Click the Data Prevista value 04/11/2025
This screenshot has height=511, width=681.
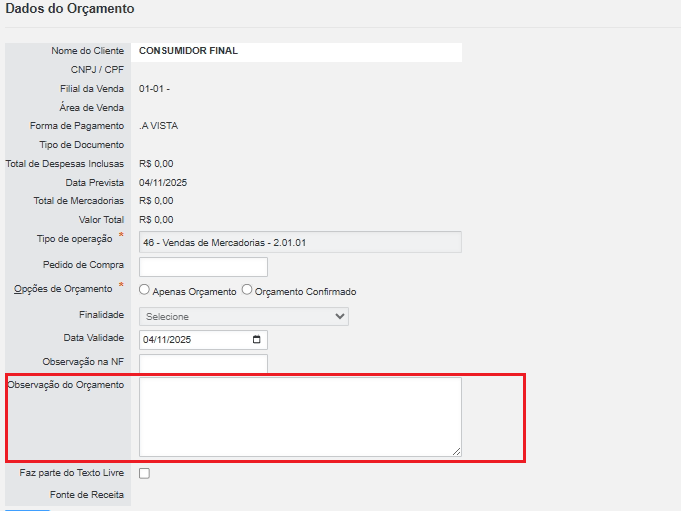point(163,183)
